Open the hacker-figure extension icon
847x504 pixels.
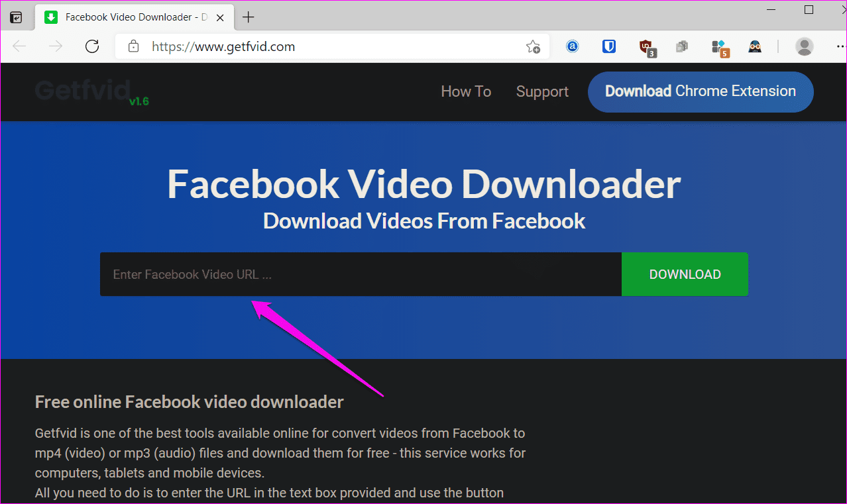(755, 46)
